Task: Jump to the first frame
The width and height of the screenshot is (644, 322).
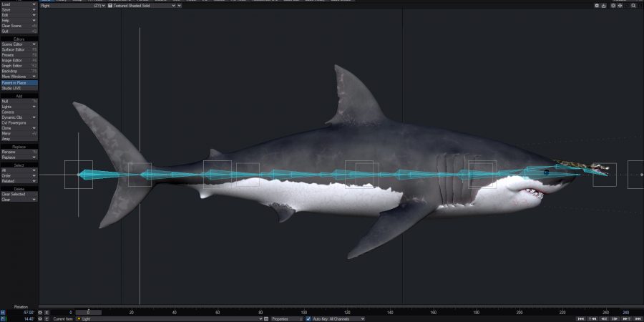Action: click(x=580, y=318)
